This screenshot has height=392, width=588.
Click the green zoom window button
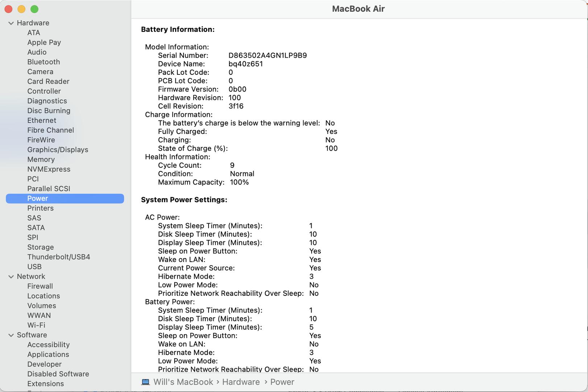(34, 9)
